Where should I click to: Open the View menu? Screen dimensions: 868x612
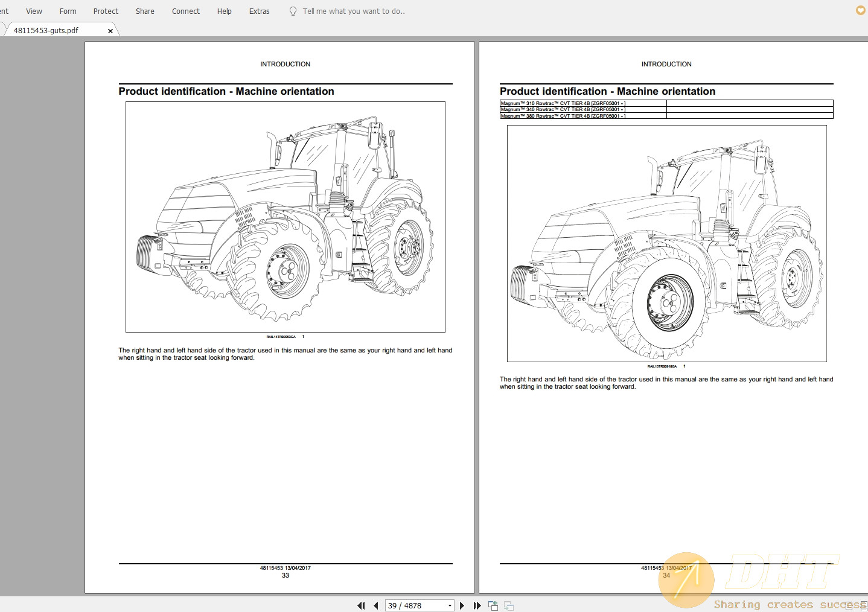point(34,11)
